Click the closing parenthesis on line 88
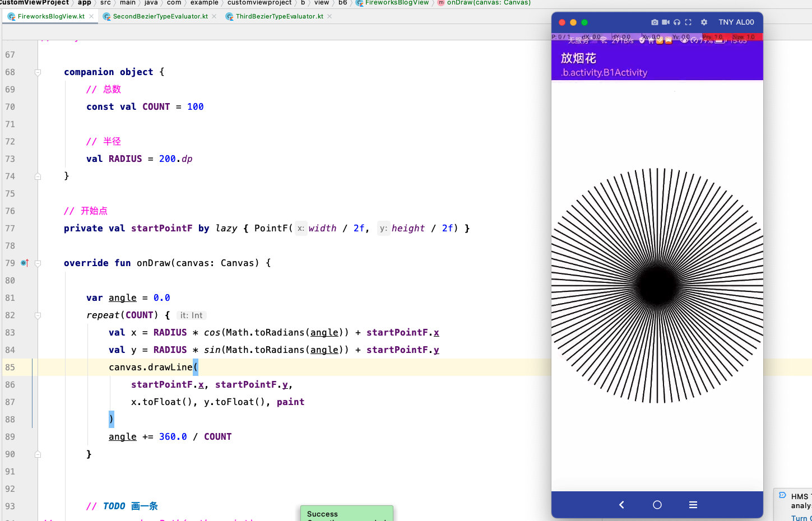Viewport: 812px width, 521px height. pos(111,420)
